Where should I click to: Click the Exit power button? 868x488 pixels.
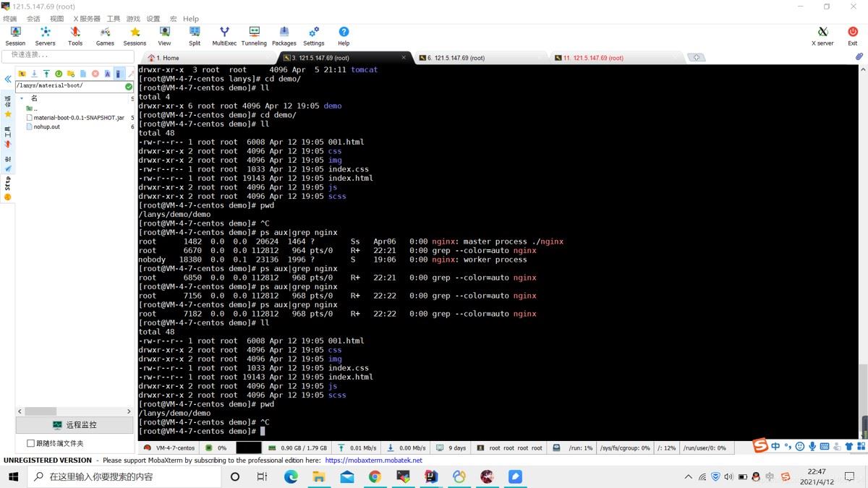(x=853, y=36)
